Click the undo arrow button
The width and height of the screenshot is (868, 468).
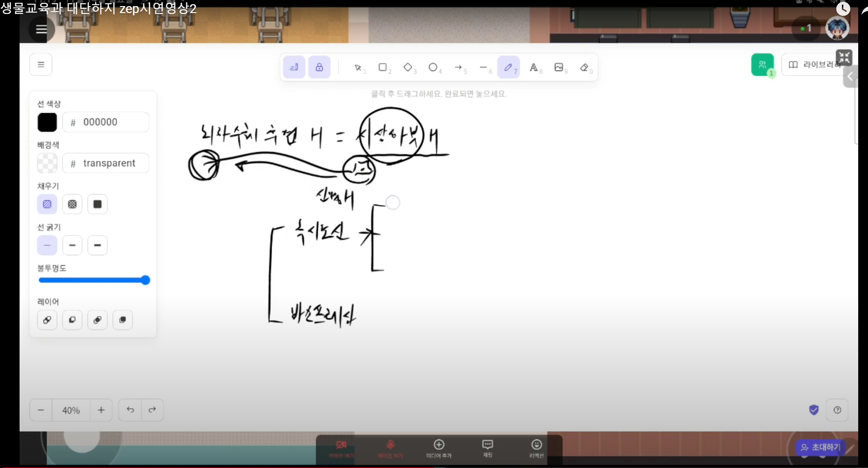point(130,410)
